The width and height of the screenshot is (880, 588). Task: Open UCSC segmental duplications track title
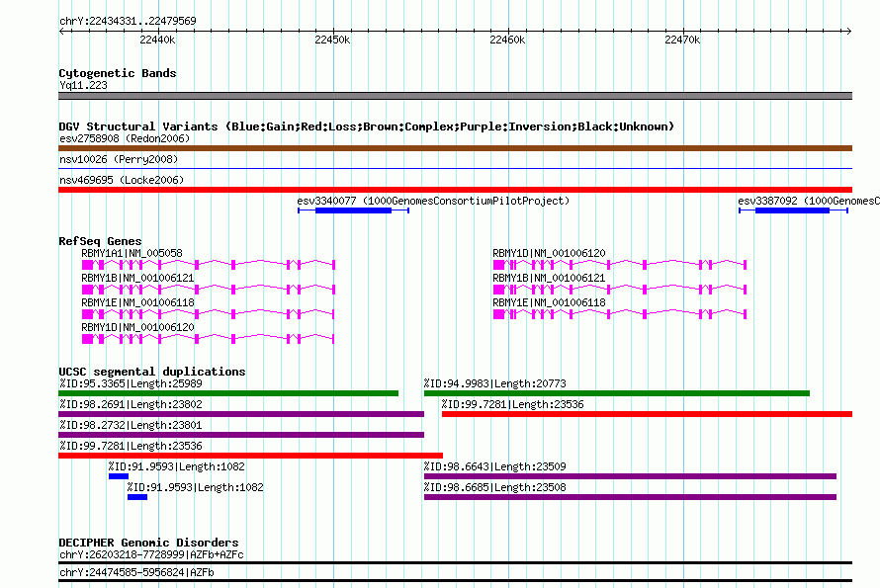tap(152, 372)
